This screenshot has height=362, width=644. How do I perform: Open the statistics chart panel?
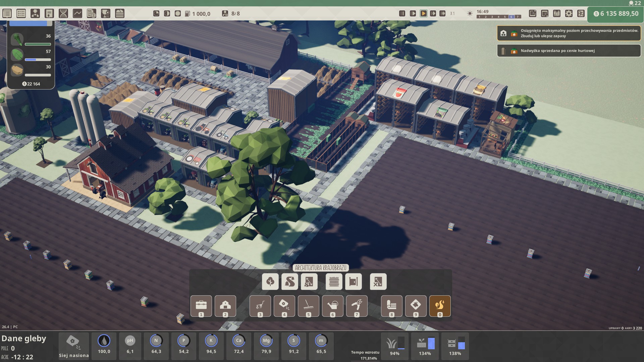click(77, 13)
